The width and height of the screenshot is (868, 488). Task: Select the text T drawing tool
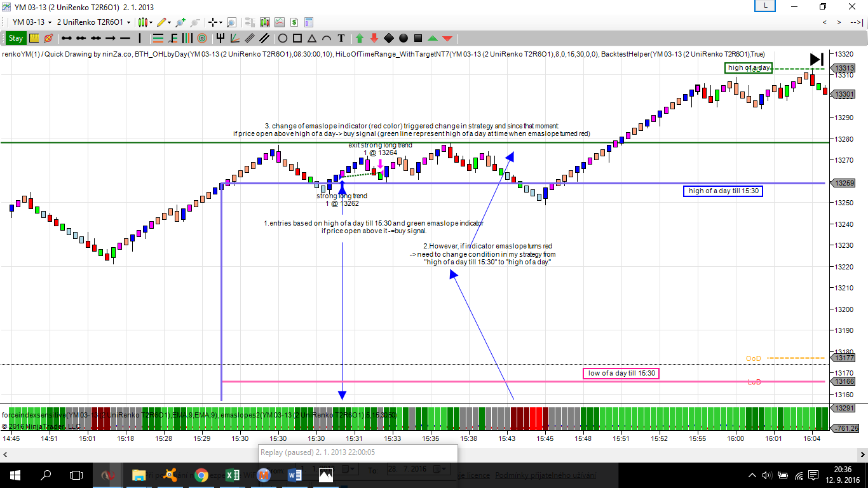tap(341, 38)
